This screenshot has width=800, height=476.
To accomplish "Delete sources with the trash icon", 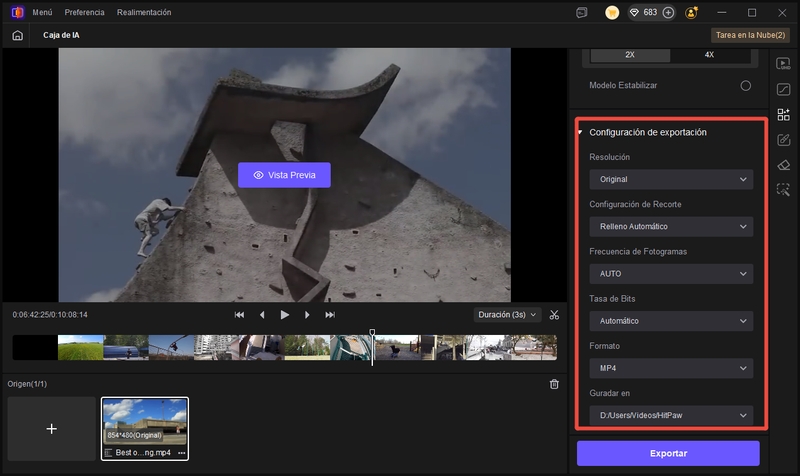I will tap(554, 384).
